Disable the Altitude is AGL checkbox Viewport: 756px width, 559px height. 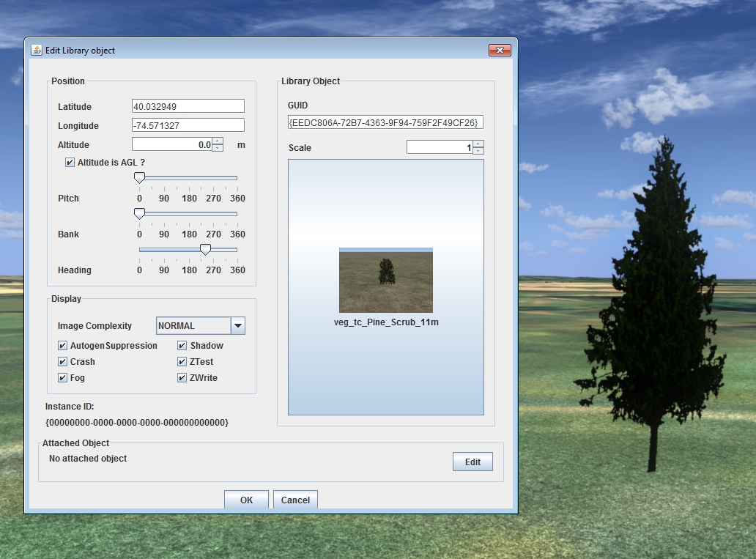tap(70, 162)
